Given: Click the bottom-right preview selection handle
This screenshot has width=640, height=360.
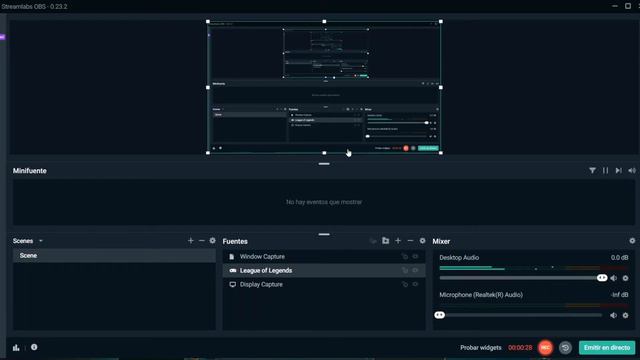Looking at the screenshot, I should coord(441,153).
